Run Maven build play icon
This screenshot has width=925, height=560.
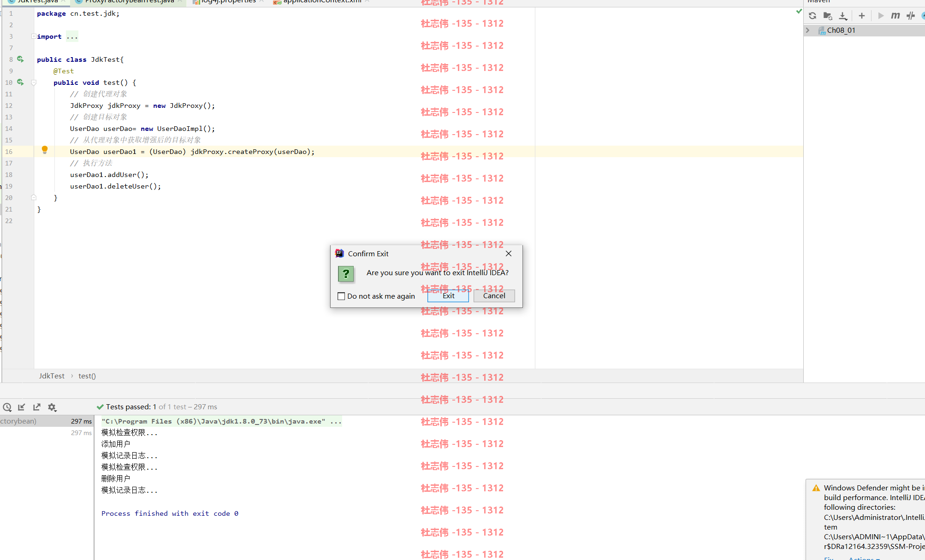click(x=881, y=16)
